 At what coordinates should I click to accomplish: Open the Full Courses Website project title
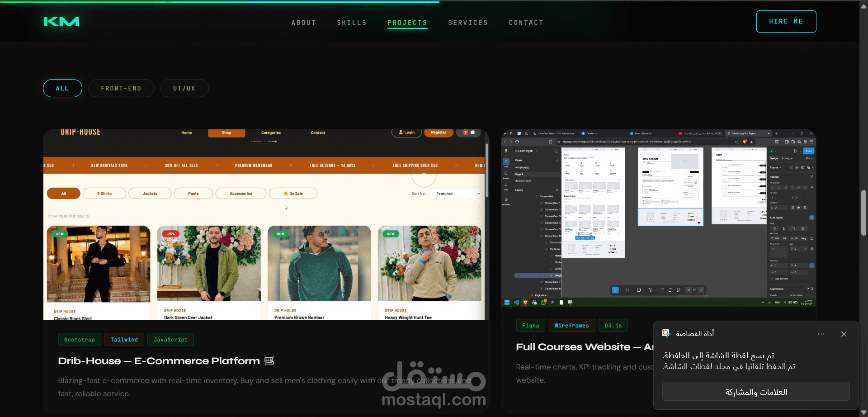point(585,347)
